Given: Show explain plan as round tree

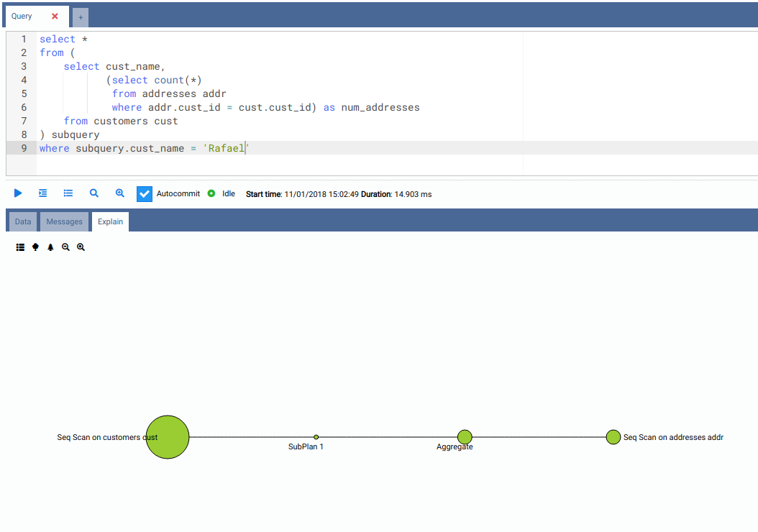Looking at the screenshot, I should (x=35, y=247).
